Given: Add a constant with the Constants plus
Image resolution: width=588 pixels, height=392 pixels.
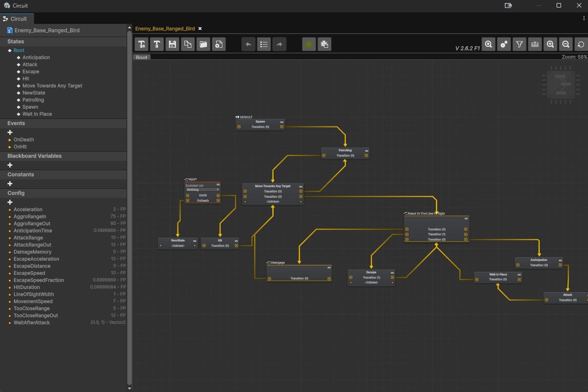Looking at the screenshot, I should point(10,183).
